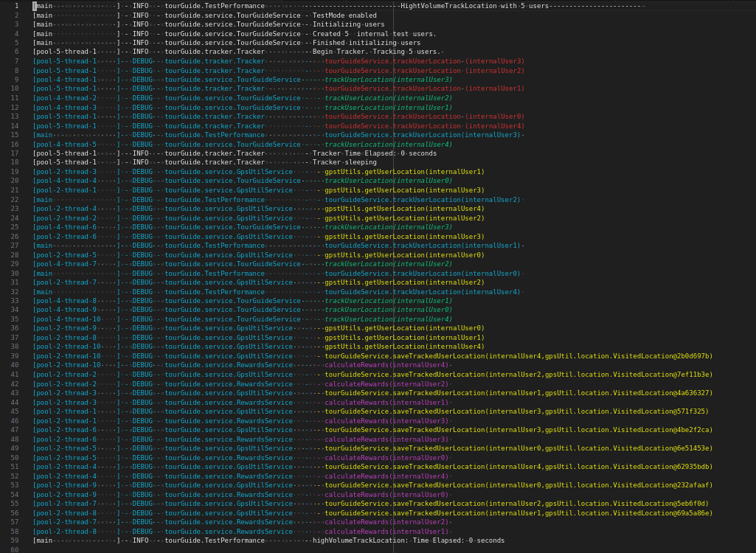756x553 pixels.
Task: Click 'tourGuide.TestPerformance' on line 59
Action: coord(215,540)
